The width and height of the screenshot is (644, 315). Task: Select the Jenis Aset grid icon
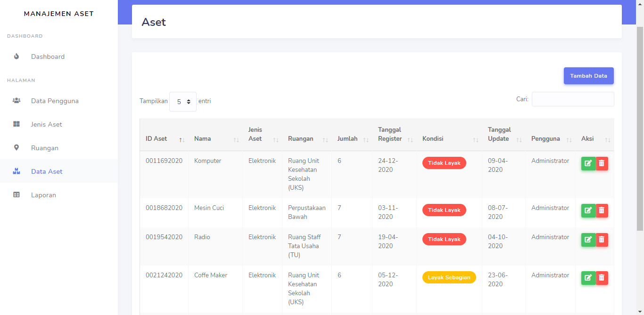tap(16, 124)
